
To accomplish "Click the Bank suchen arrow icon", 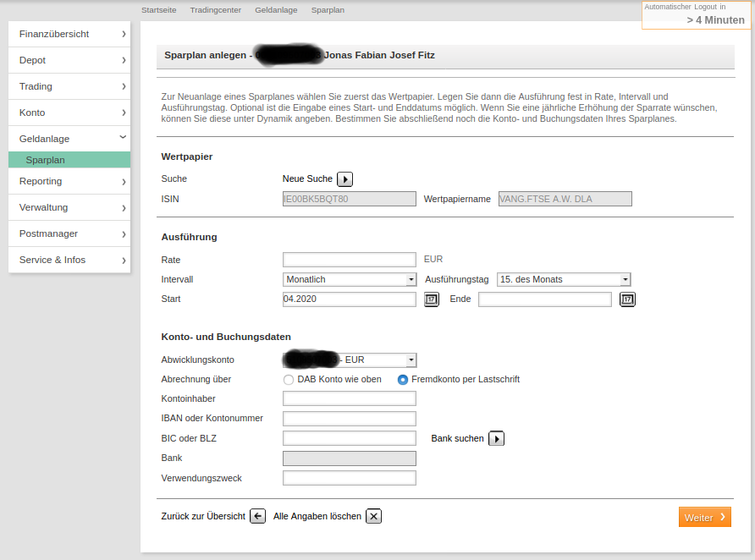I will tap(497, 438).
